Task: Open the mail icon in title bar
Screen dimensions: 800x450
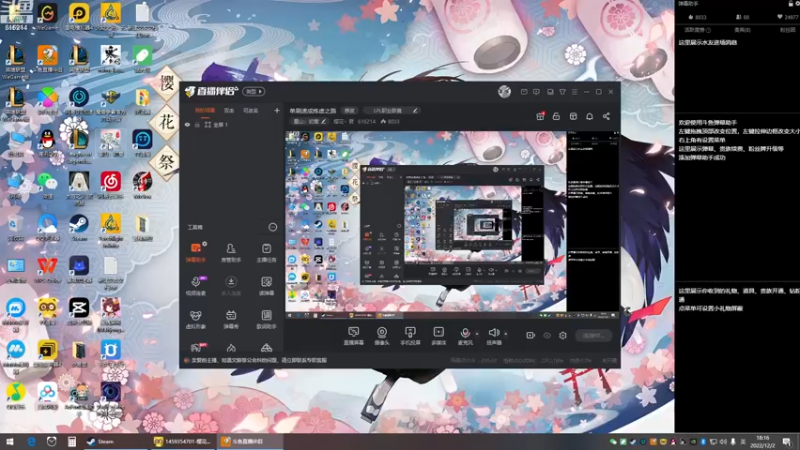Action: 524,92
